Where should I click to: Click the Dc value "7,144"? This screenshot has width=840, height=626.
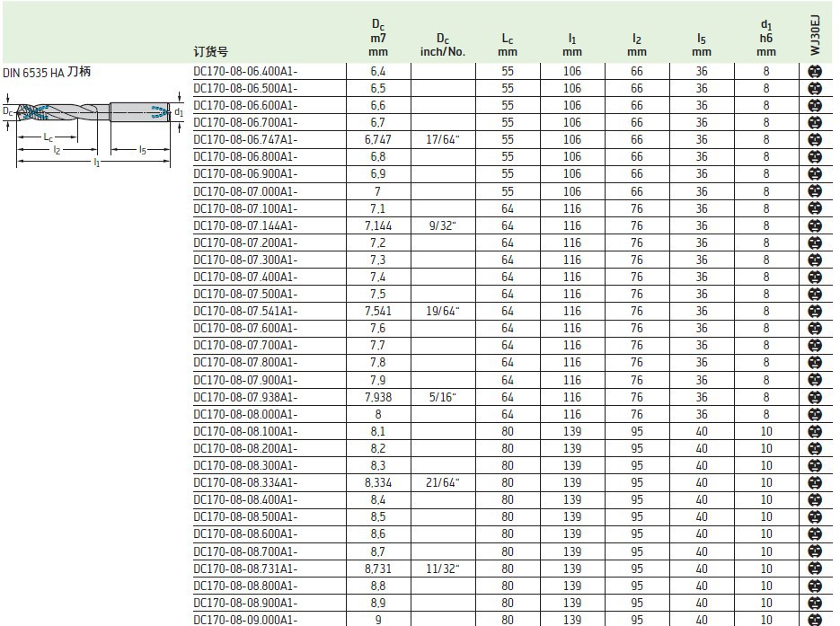coord(378,225)
